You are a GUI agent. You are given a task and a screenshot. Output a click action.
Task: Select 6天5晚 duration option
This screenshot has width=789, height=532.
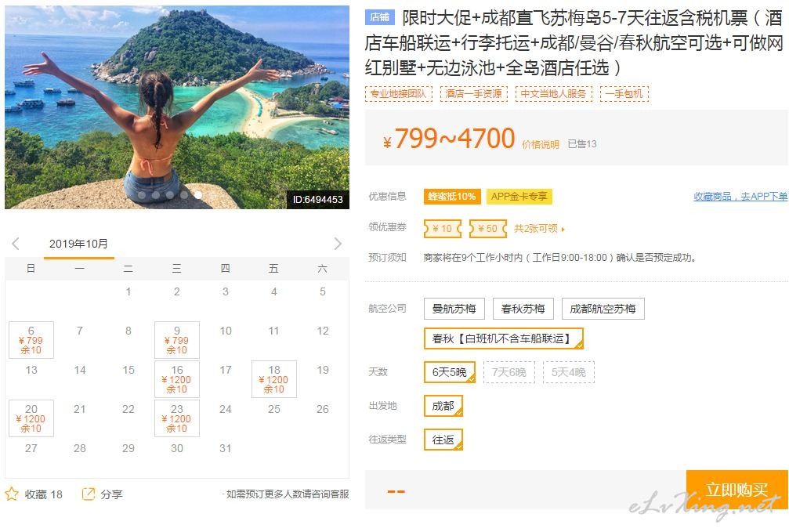[x=450, y=372]
